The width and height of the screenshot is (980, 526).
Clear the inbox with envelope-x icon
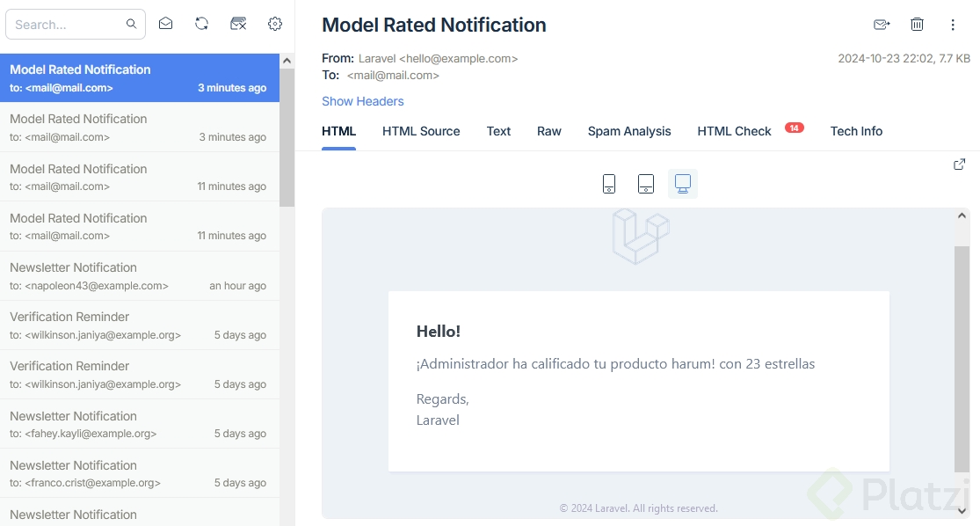click(238, 24)
